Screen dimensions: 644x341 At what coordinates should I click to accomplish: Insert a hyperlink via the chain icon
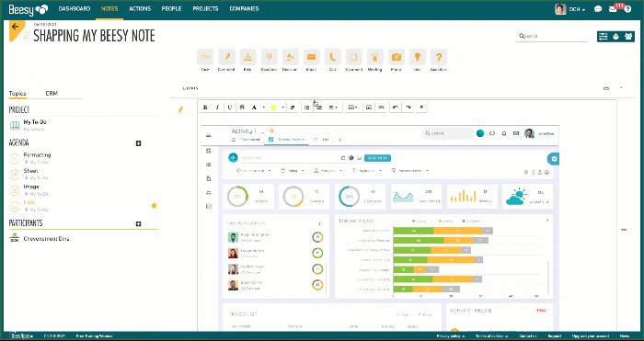pos(381,108)
